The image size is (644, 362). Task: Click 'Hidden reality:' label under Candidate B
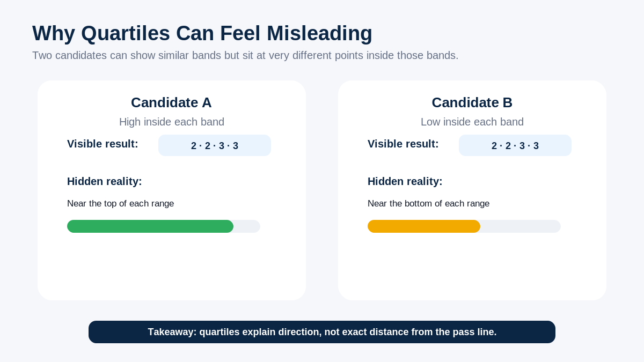click(x=405, y=181)
